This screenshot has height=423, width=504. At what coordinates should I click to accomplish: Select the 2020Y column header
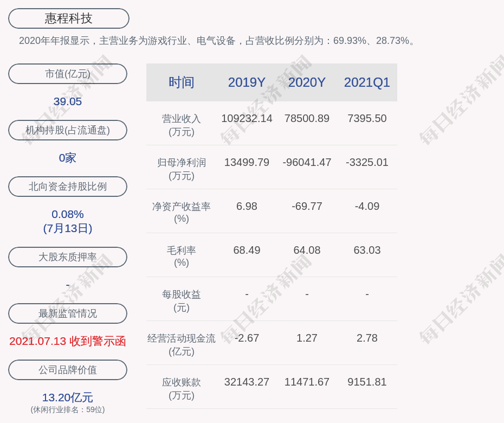tap(307, 82)
